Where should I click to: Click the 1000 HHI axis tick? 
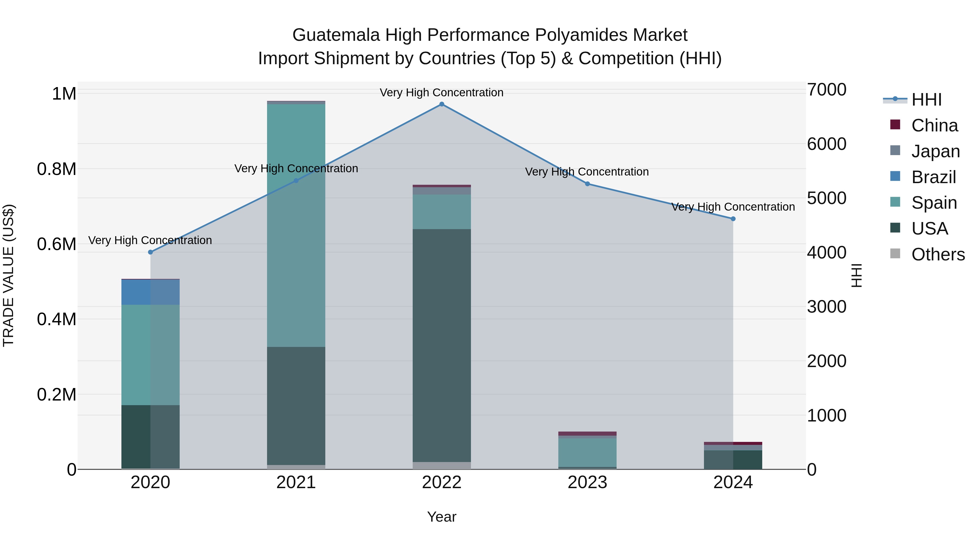(x=827, y=415)
